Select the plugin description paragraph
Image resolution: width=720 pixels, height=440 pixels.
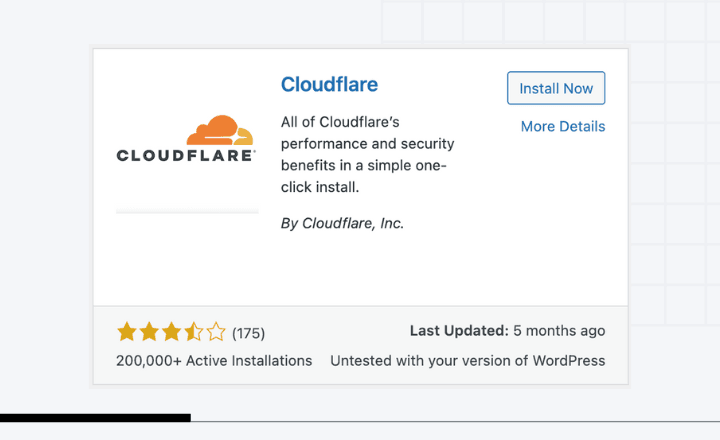367,154
